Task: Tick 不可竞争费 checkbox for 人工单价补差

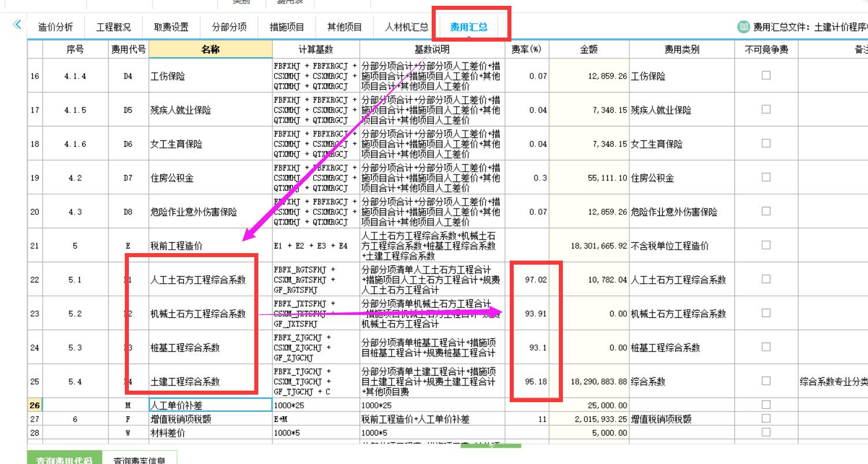Action: [x=766, y=404]
